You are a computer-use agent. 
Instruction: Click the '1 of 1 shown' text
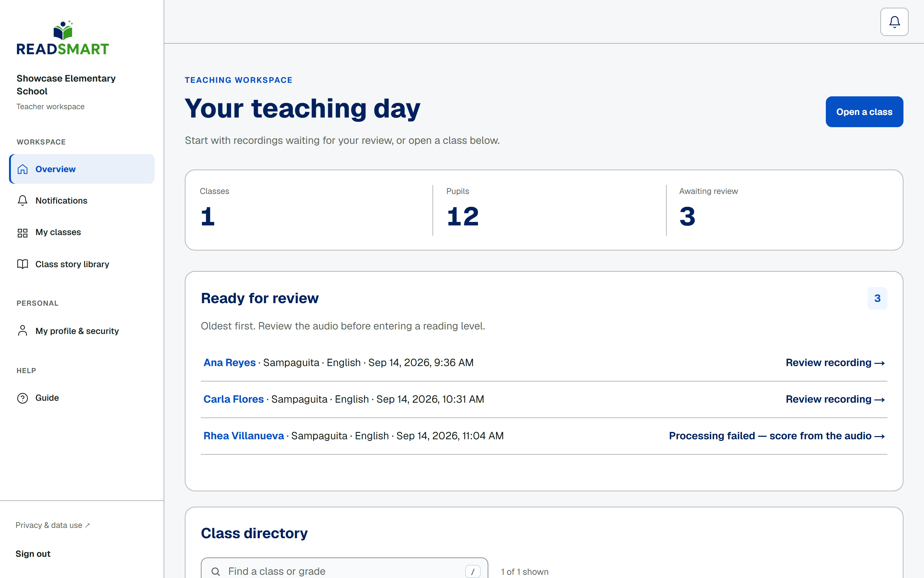pos(525,572)
